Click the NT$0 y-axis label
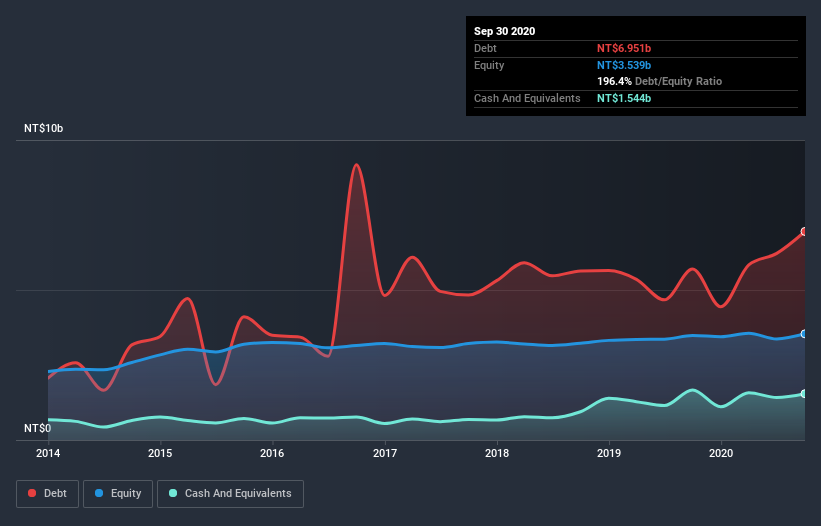The width and height of the screenshot is (821, 526). tap(38, 428)
